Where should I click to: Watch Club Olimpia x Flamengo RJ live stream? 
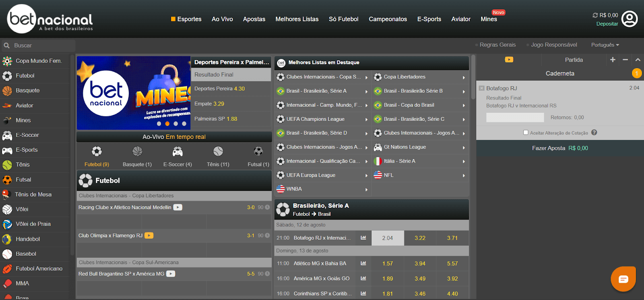149,236
